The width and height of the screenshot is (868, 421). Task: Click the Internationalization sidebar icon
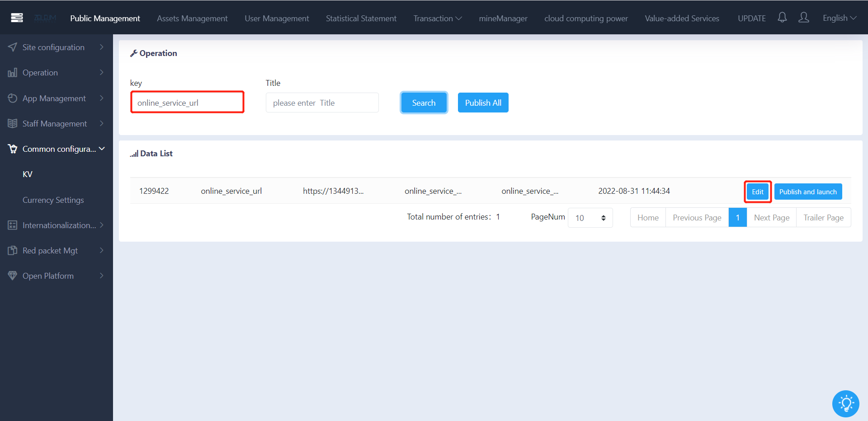(13, 225)
